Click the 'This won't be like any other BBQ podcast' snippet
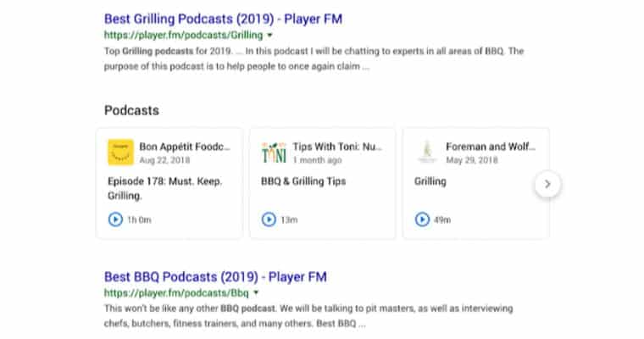The image size is (644, 339). tap(308, 316)
